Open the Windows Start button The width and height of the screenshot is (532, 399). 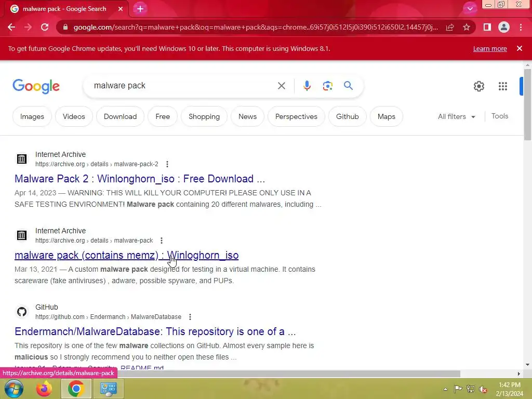click(14, 389)
